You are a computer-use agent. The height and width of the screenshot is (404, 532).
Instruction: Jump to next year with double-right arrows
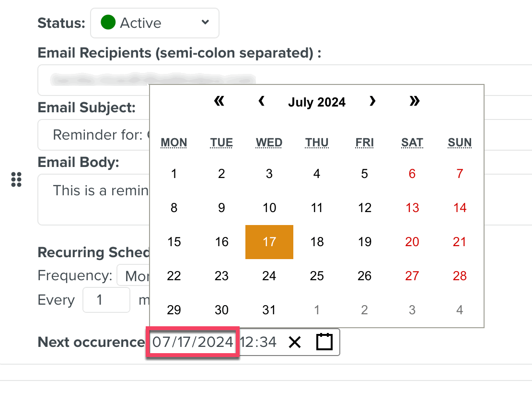[x=414, y=101]
